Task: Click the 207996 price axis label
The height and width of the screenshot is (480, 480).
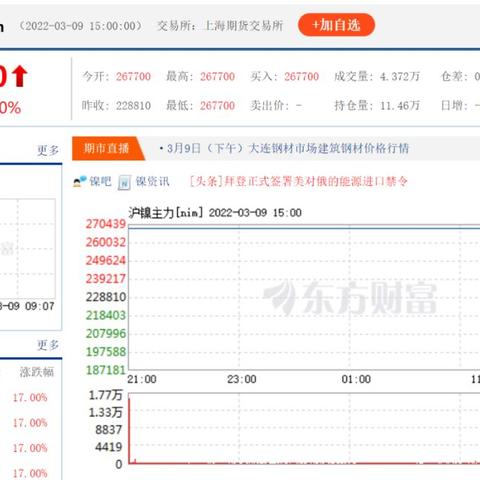Action: [x=106, y=334]
